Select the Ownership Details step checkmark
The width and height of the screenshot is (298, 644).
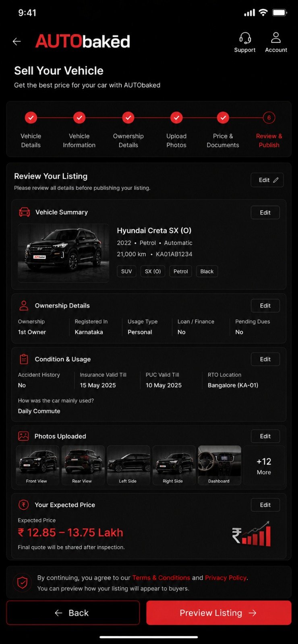128,118
